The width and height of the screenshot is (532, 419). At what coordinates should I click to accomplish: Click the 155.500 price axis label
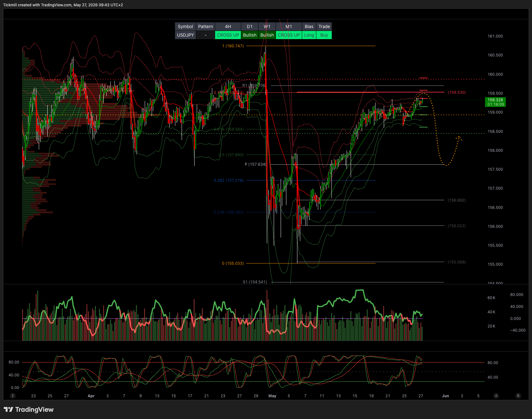point(495,245)
